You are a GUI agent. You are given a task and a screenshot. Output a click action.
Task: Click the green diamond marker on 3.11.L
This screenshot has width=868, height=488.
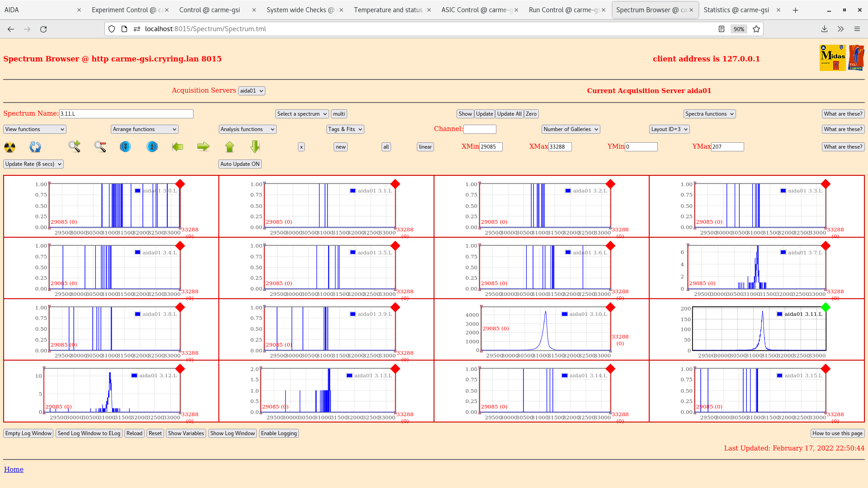click(x=826, y=308)
